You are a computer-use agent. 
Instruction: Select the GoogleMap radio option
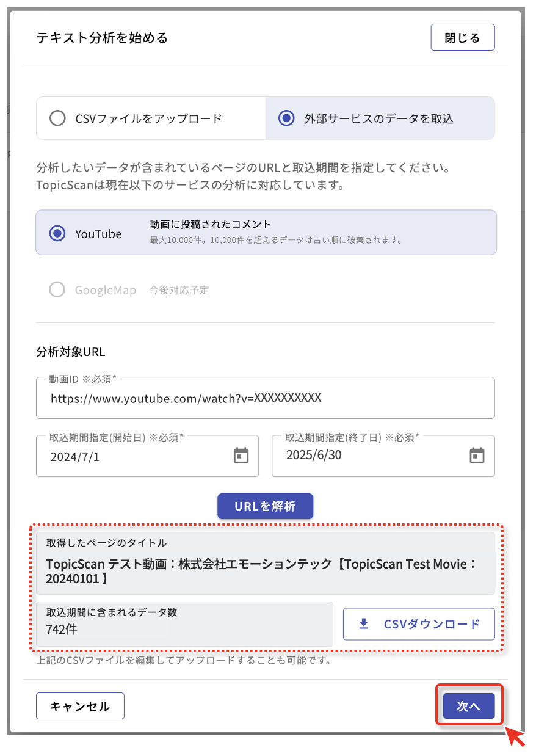coord(57,290)
